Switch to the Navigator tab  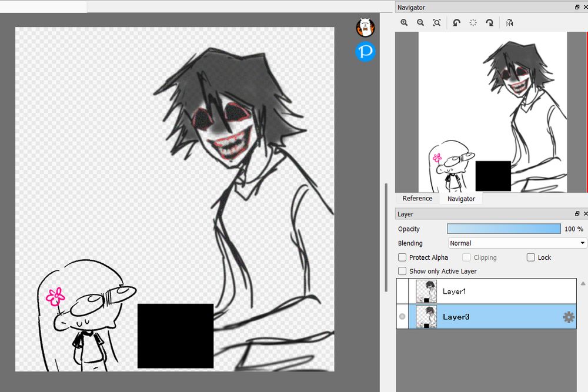tap(461, 199)
